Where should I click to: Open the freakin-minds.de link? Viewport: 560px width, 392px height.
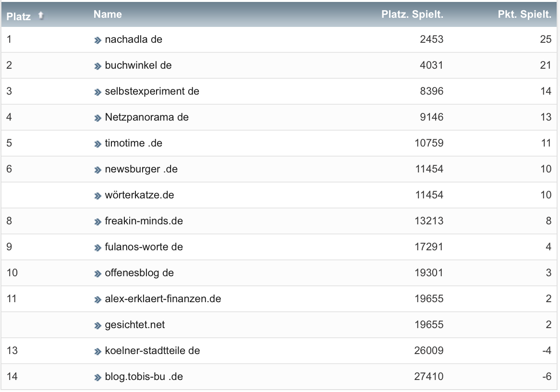click(x=144, y=221)
